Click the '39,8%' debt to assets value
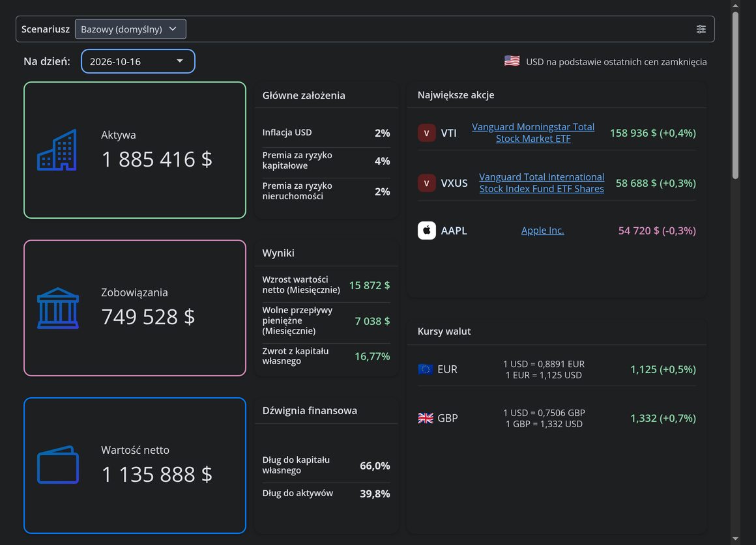This screenshot has width=756, height=545. coord(375,494)
